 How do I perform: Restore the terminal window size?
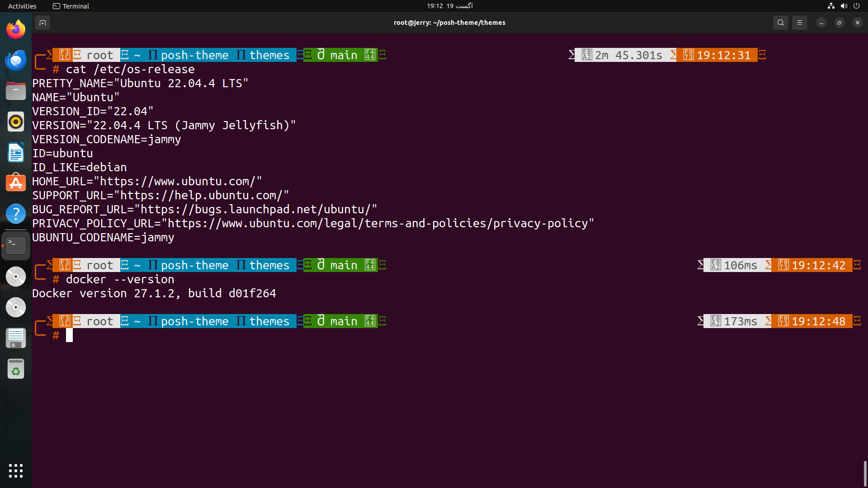coord(839,23)
